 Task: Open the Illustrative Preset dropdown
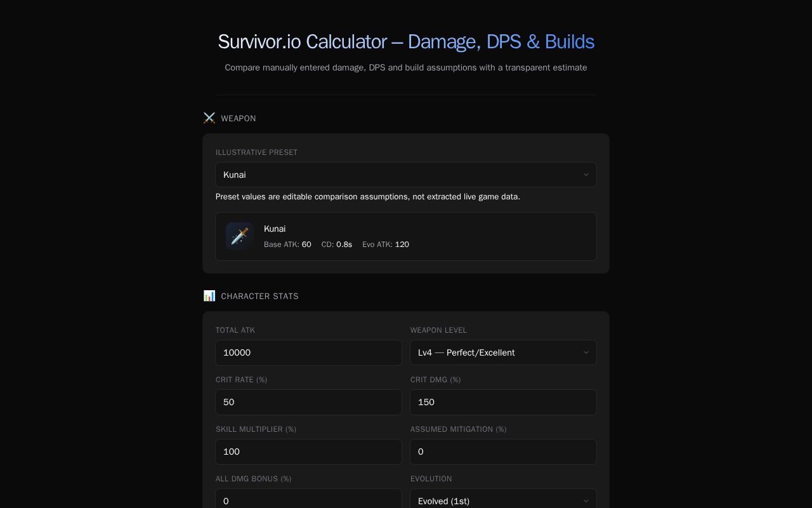(406, 175)
